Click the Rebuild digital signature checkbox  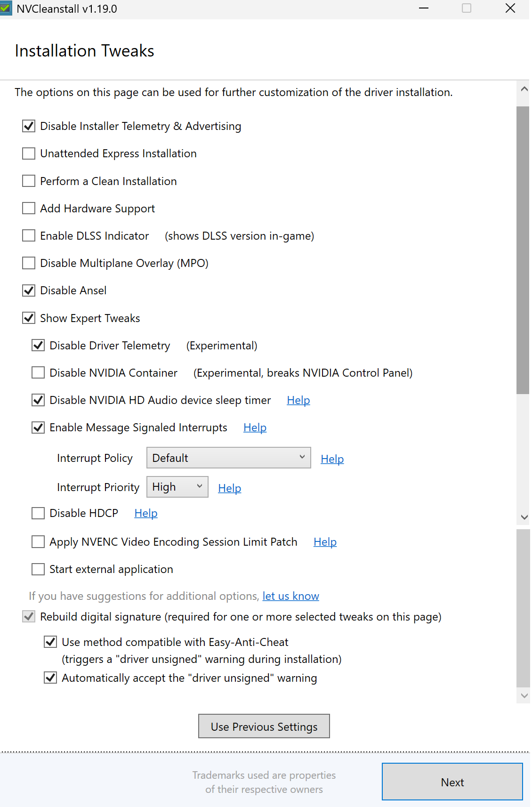pos(29,616)
